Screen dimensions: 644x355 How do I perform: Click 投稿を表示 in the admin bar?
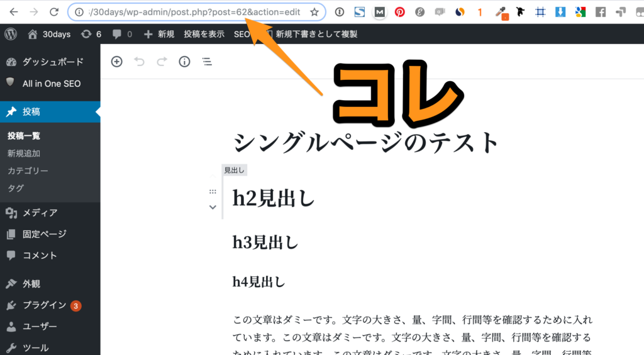point(204,34)
